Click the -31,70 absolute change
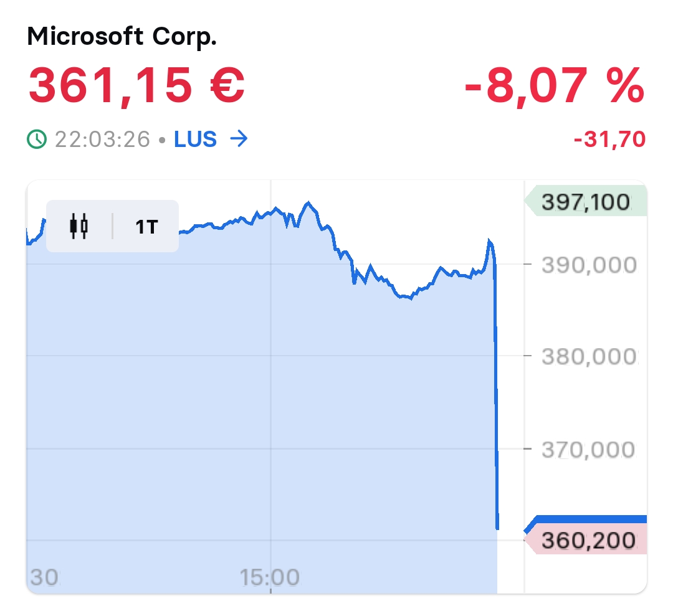This screenshot has height=616, width=673. pos(609,140)
